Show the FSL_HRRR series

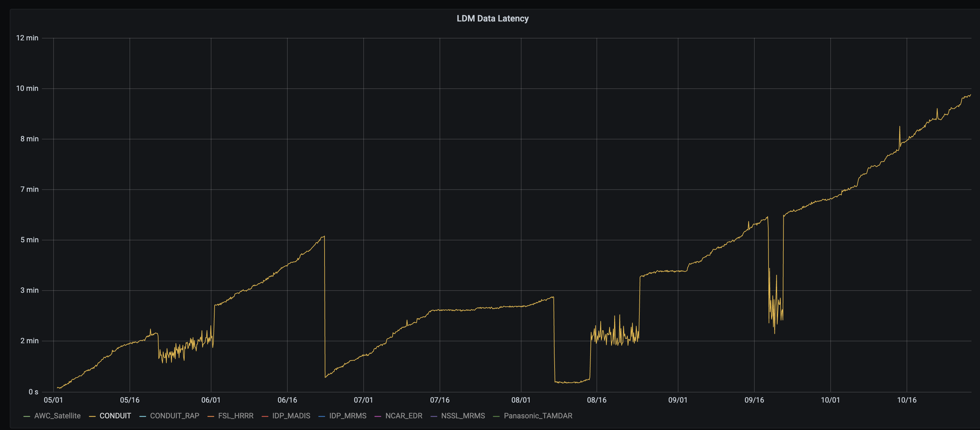[x=235, y=416]
